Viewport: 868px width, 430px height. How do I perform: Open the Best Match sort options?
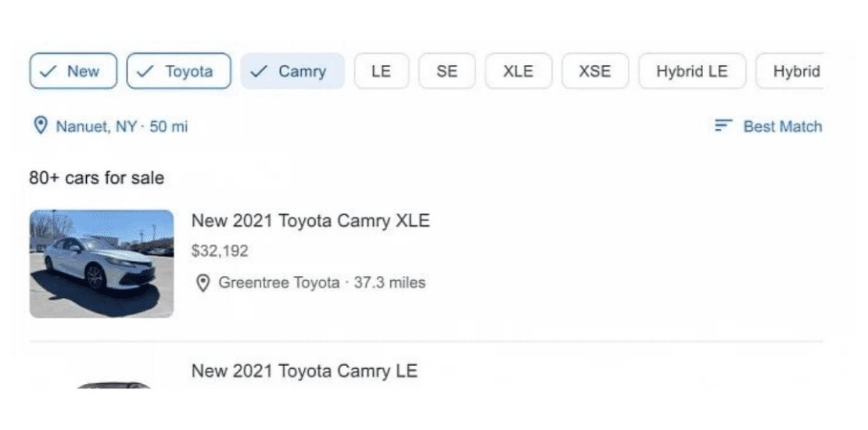(769, 126)
